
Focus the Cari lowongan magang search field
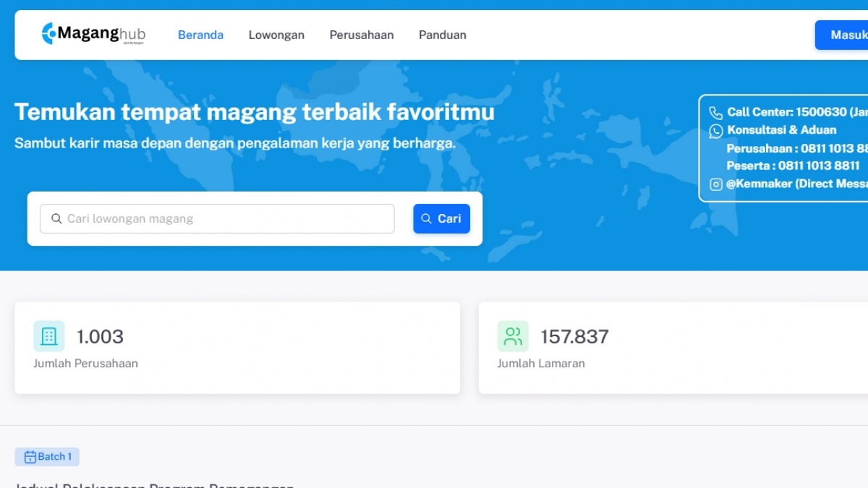217,218
